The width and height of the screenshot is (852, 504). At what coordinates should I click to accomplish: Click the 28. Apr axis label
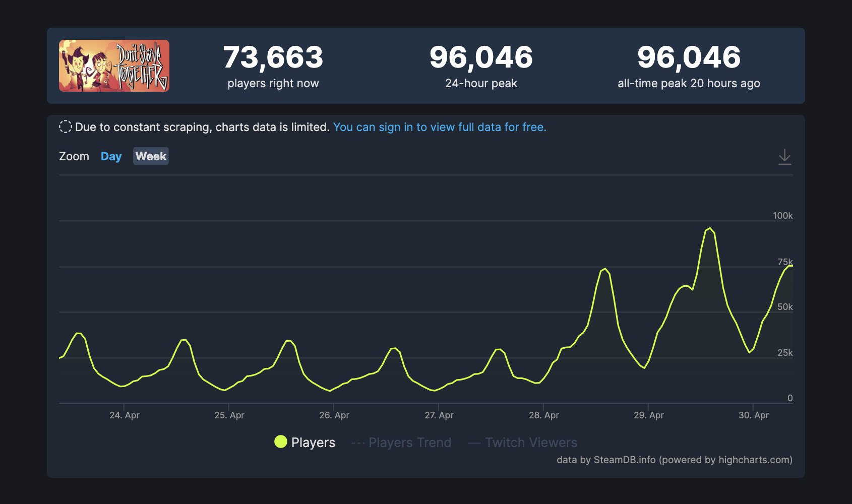click(544, 415)
